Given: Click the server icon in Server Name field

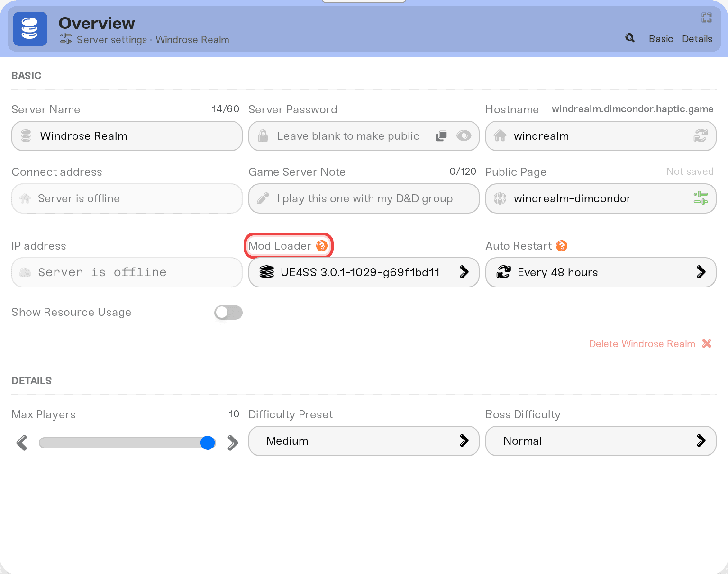Looking at the screenshot, I should click(26, 136).
